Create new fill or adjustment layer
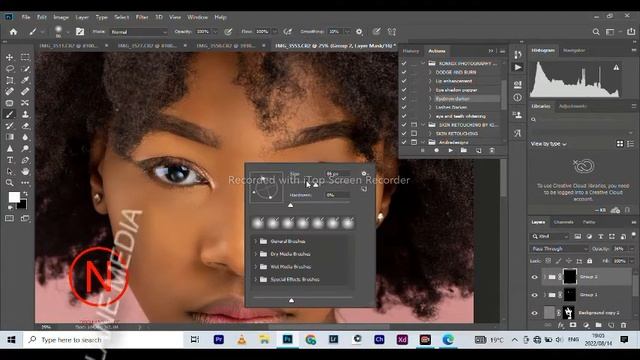 pos(586,325)
